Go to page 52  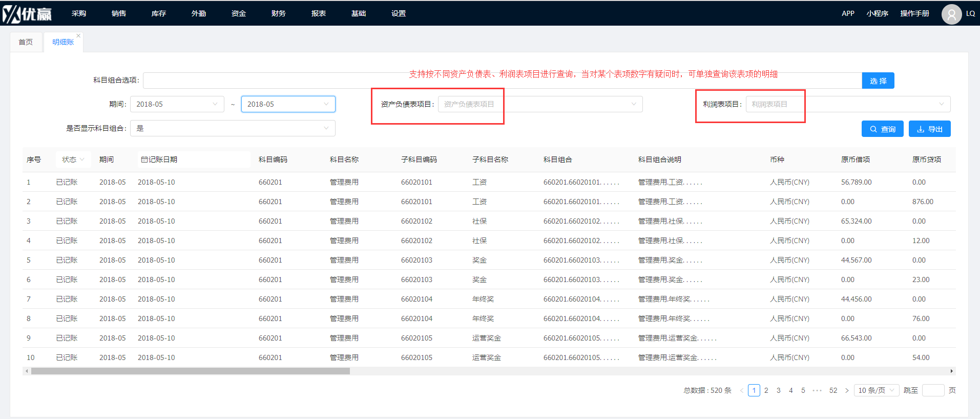833,390
